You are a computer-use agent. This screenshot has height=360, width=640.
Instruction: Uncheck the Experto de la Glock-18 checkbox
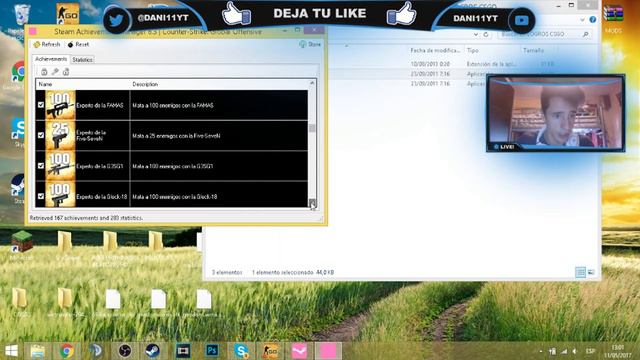pos(41,196)
